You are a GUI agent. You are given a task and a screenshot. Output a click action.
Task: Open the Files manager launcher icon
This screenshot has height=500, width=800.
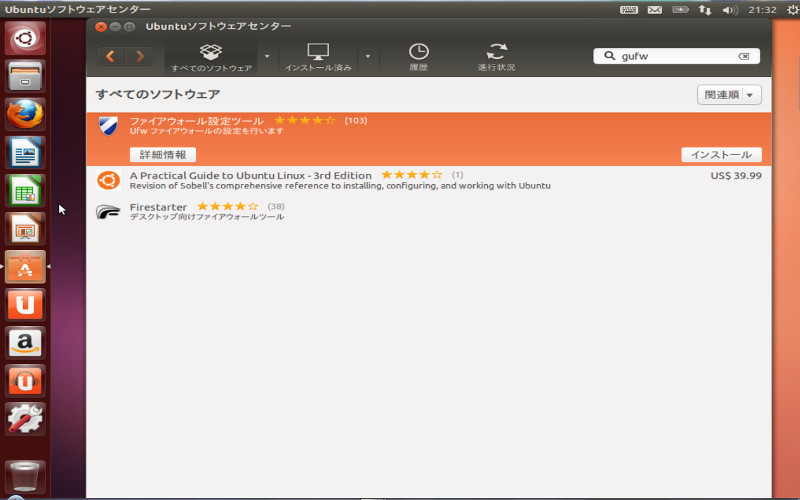pos(25,76)
